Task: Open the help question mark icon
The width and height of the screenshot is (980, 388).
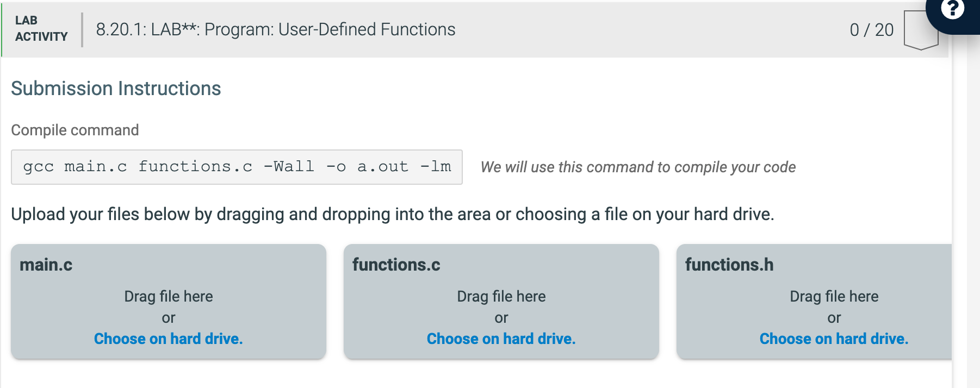Action: [x=952, y=9]
